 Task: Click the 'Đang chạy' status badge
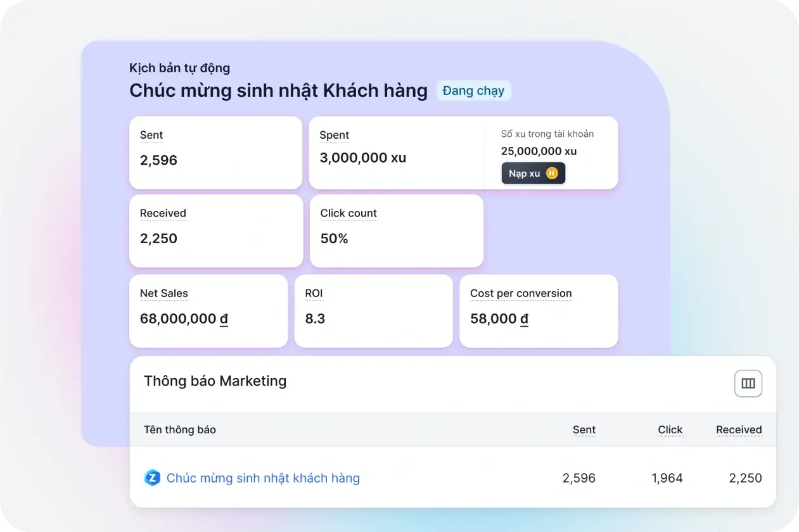(x=473, y=91)
